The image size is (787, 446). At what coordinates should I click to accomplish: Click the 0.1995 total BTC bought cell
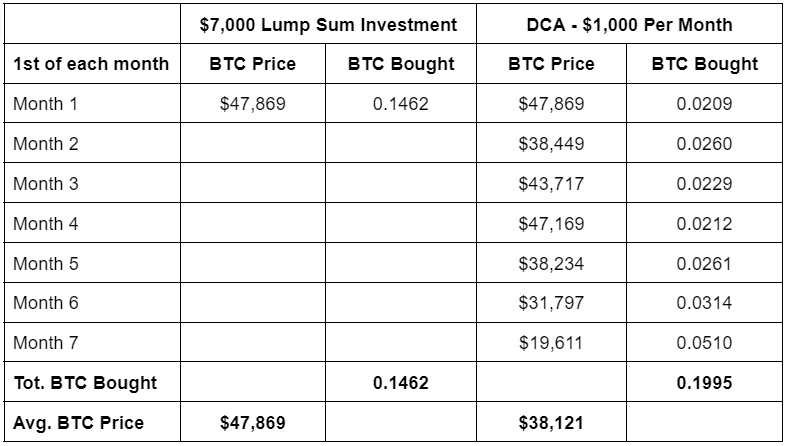pos(704,382)
